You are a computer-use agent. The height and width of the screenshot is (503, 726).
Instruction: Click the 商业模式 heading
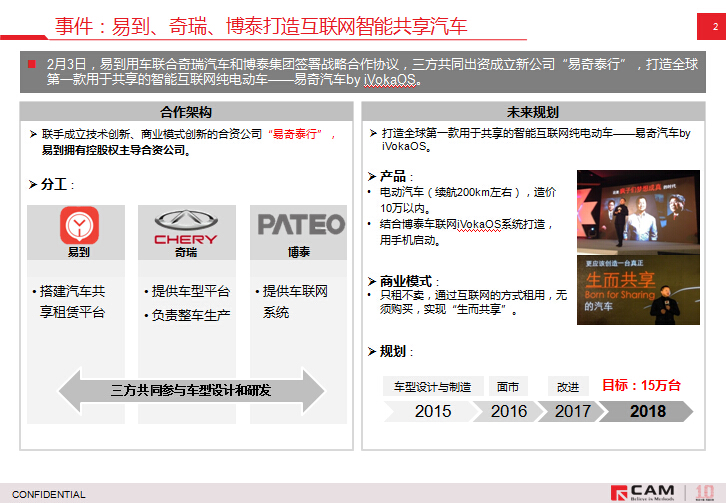click(406, 281)
